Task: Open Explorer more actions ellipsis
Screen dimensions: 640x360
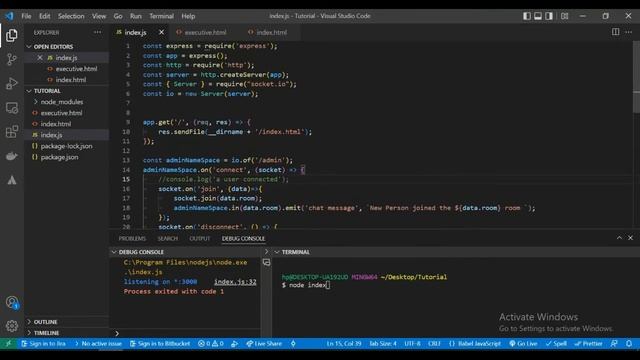Action: coord(97,32)
